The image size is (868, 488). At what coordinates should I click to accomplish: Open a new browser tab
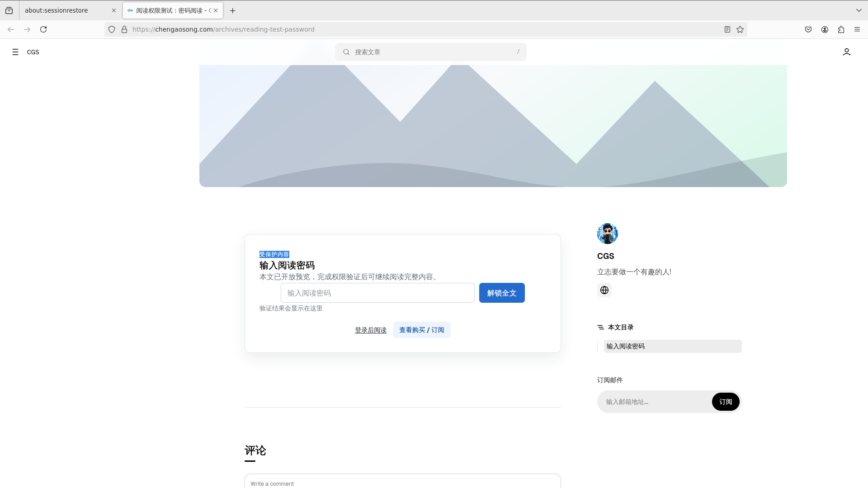click(233, 10)
